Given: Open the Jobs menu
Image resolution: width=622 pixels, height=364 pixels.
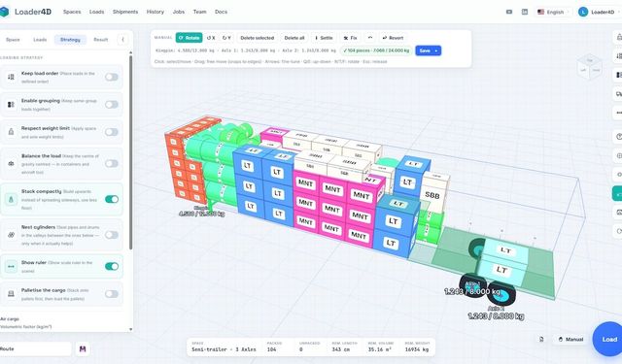Looking at the screenshot, I should click(x=179, y=12).
